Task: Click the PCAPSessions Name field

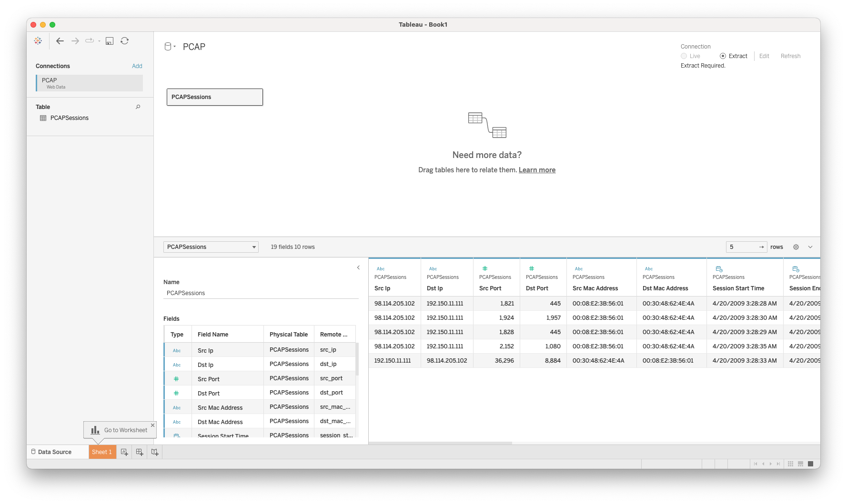Action: pyautogui.click(x=261, y=293)
